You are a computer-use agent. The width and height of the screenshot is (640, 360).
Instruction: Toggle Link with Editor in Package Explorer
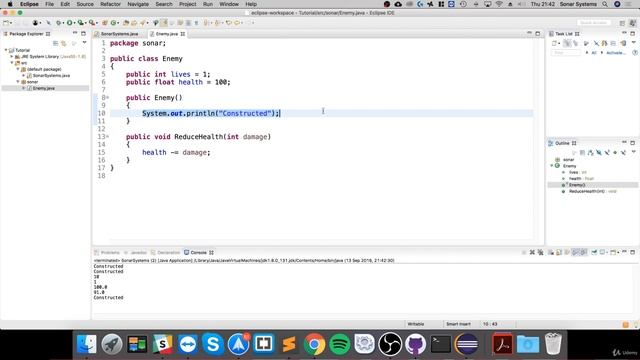pyautogui.click(x=64, y=43)
